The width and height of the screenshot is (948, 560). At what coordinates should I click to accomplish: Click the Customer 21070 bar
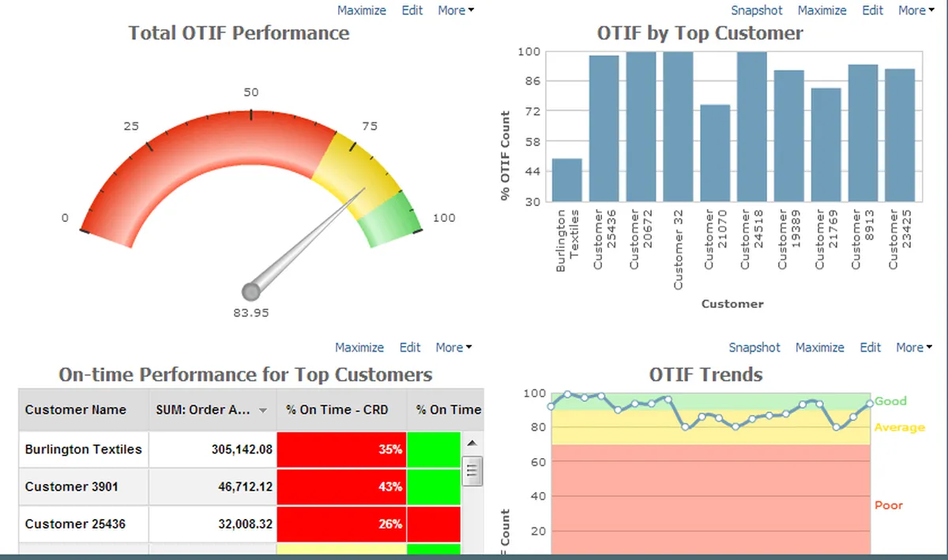point(715,153)
